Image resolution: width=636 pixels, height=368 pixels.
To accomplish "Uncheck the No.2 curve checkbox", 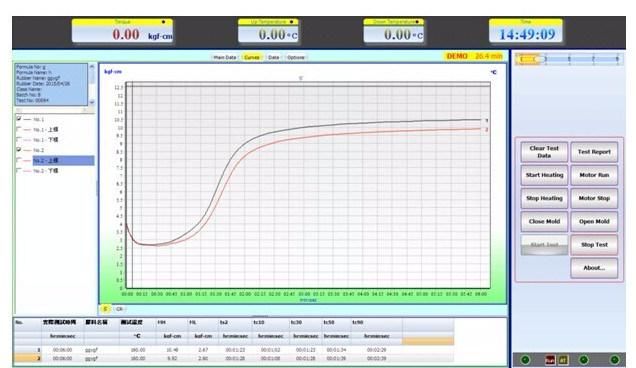I will click(x=19, y=150).
